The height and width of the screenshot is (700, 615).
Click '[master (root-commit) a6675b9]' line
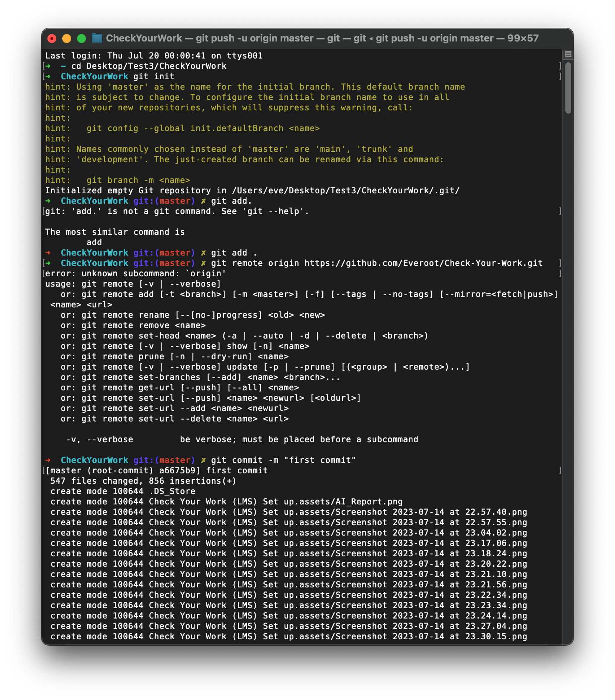156,471
